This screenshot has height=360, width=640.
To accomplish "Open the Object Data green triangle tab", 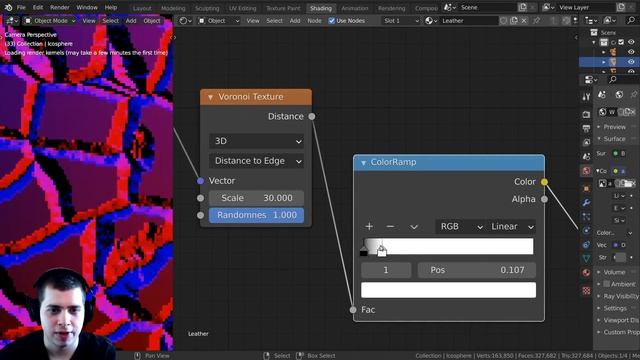I will tap(587, 258).
